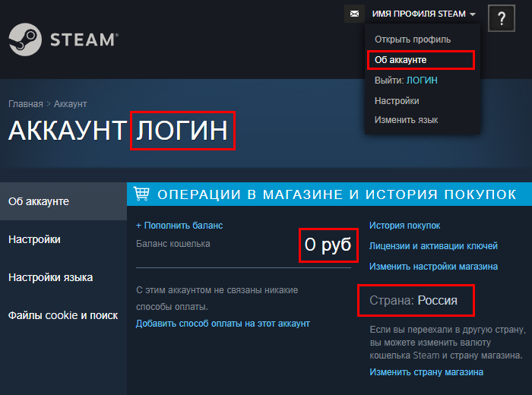The height and width of the screenshot is (395, 532).
Task: Click the Steam logo icon
Action: pyautogui.click(x=24, y=38)
